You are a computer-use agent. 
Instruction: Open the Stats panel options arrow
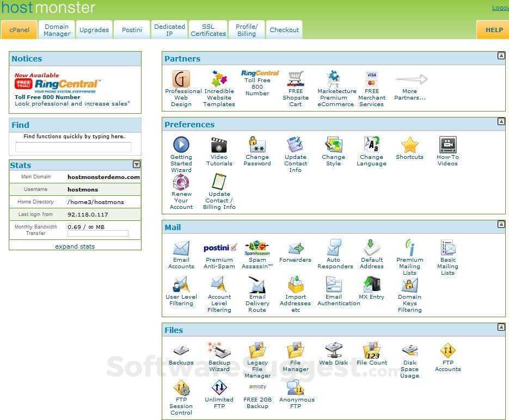[x=137, y=164]
